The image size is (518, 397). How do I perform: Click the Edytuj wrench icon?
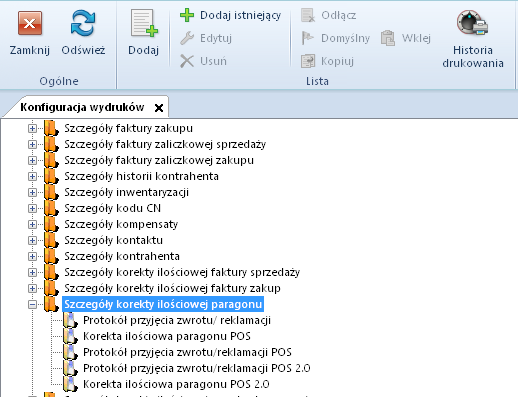187,38
